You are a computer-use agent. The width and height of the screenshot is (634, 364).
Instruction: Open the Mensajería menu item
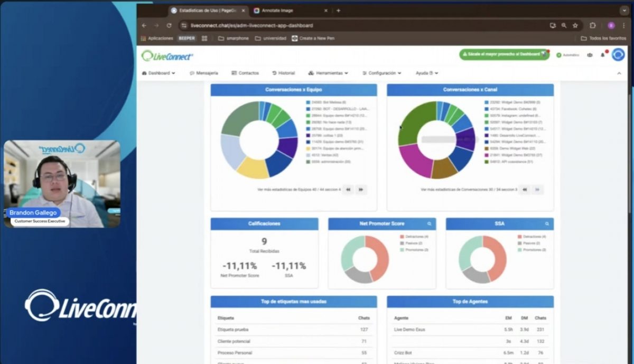click(x=204, y=73)
